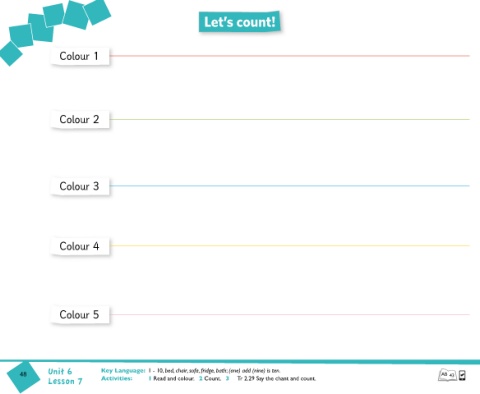Click the Activities label in the footer
480x394 pixels.
click(117, 378)
